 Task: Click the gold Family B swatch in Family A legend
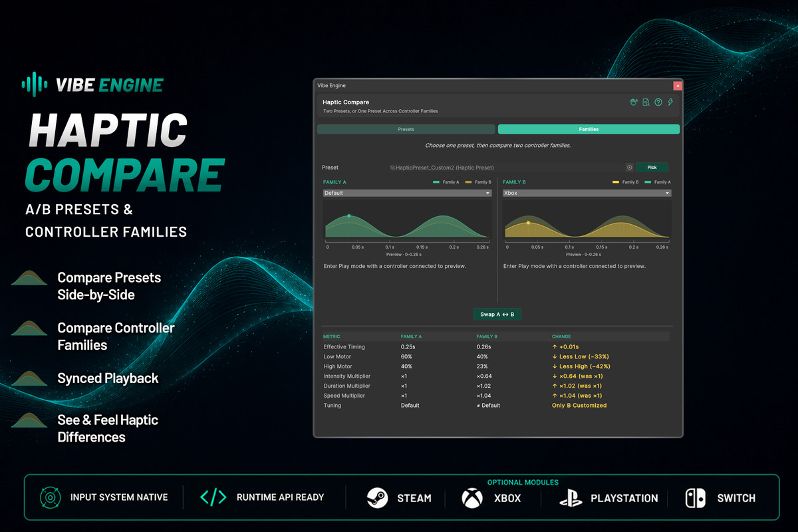click(x=468, y=182)
